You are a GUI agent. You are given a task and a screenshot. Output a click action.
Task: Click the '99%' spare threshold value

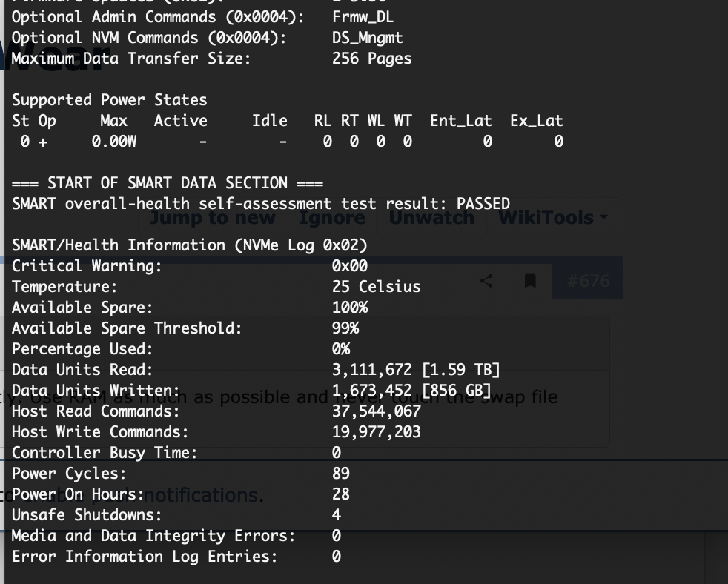click(345, 328)
